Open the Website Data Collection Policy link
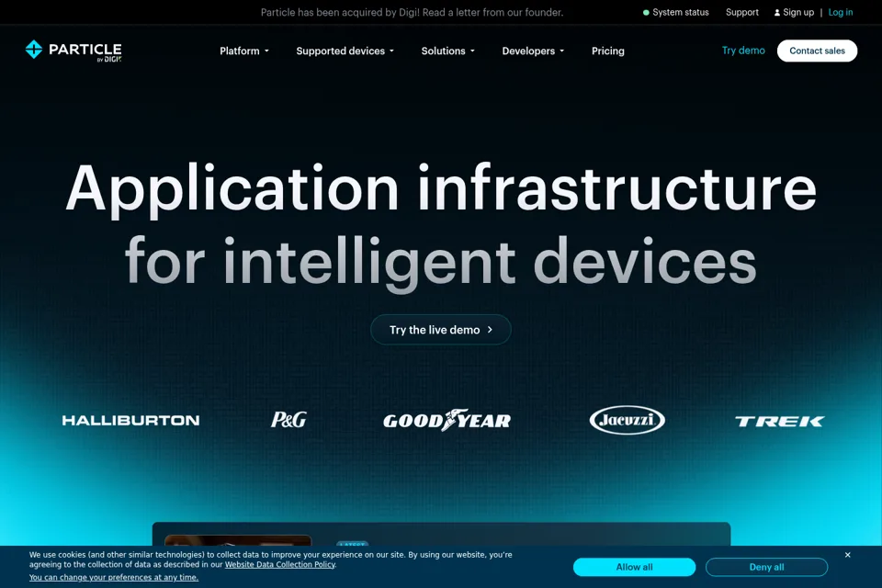This screenshot has height=588, width=882. point(280,565)
